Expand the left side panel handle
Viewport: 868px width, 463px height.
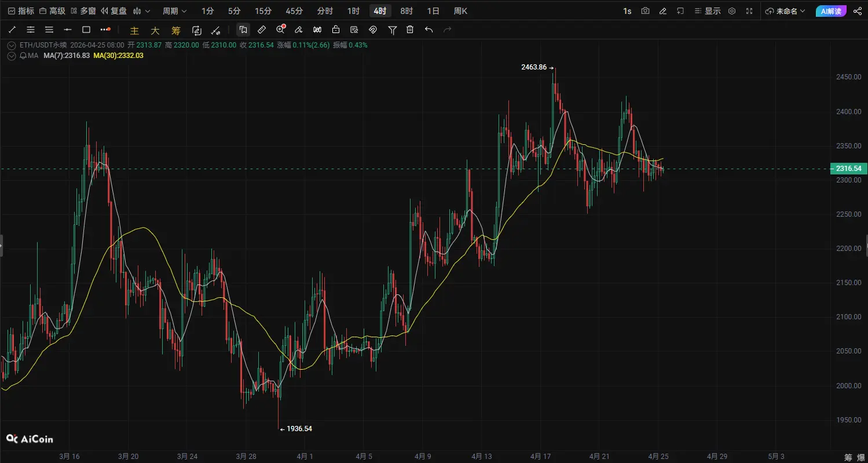1,246
